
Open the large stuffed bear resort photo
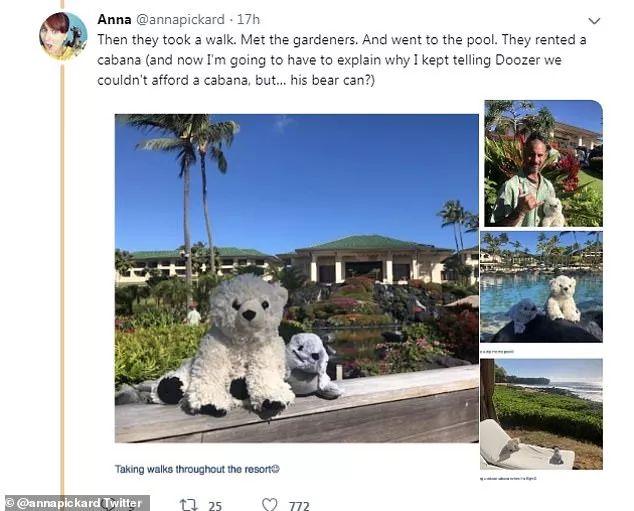(x=297, y=278)
